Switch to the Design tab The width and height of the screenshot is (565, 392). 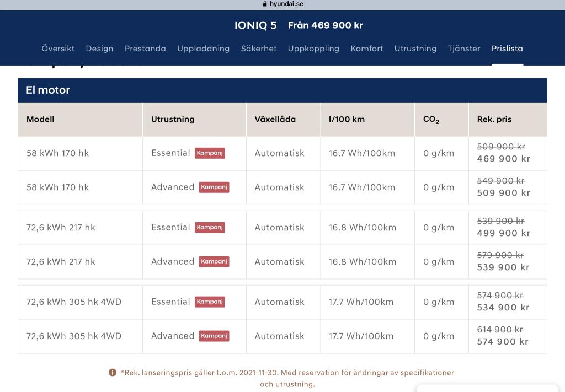pyautogui.click(x=99, y=49)
